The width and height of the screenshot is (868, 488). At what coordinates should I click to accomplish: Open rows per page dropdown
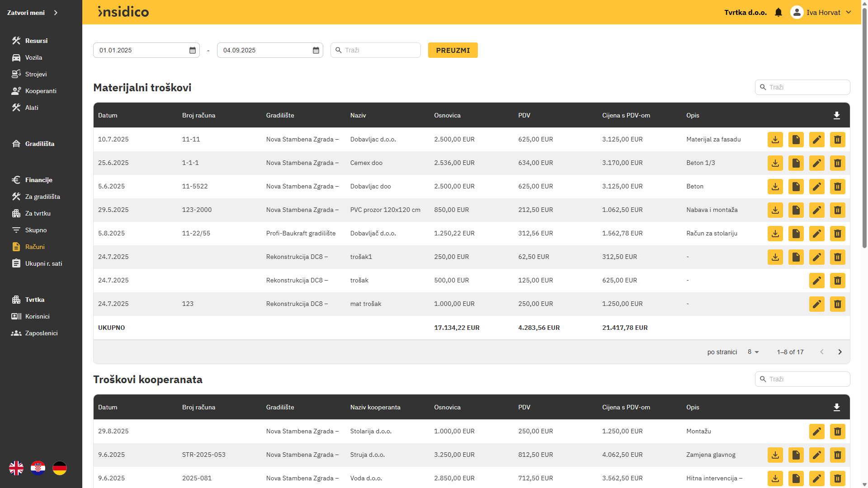pos(753,352)
